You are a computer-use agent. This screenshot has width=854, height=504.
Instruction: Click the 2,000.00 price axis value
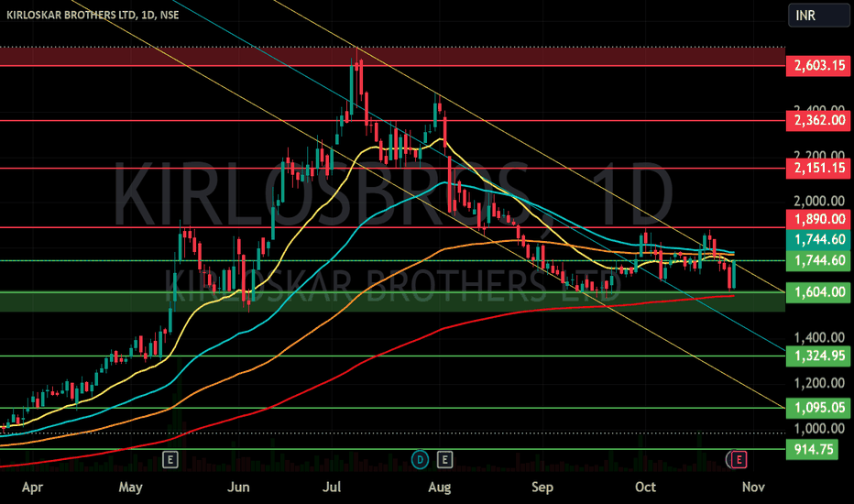[819, 201]
